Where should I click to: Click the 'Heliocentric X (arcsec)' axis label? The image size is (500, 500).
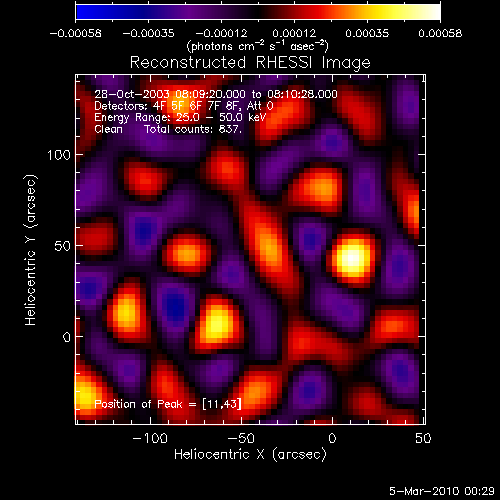click(250, 455)
